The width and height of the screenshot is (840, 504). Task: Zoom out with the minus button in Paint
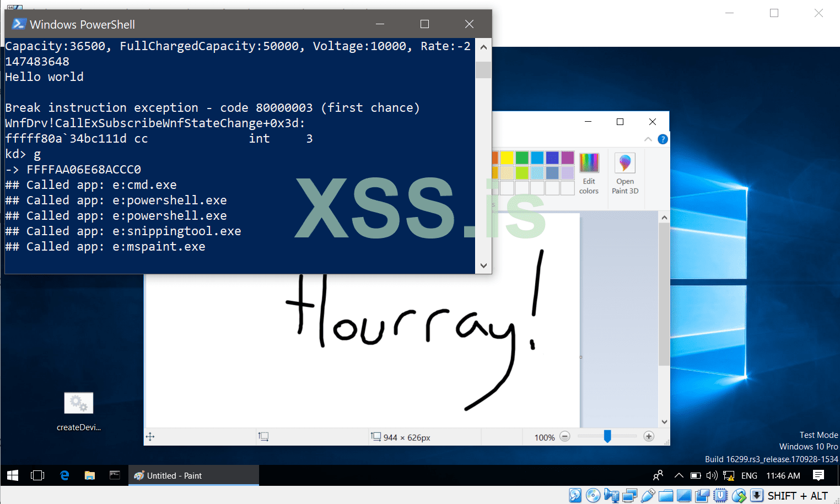(565, 437)
